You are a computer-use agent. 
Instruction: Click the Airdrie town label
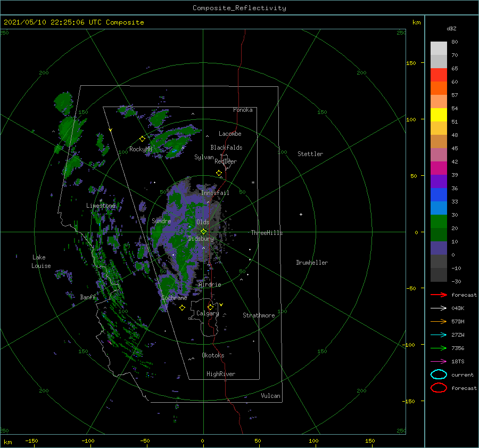click(210, 284)
